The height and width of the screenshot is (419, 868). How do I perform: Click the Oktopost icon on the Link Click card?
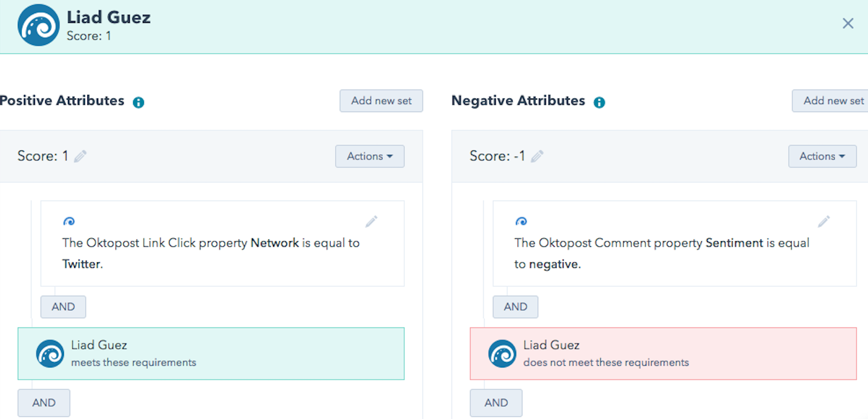pyautogui.click(x=69, y=221)
